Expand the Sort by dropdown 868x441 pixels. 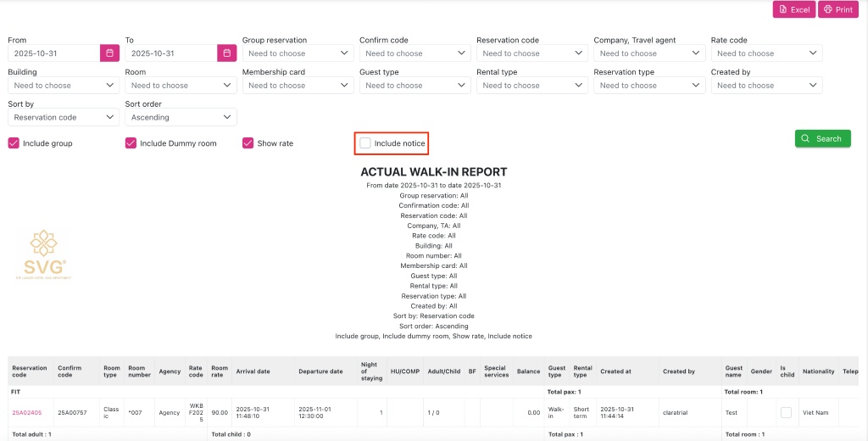64,117
